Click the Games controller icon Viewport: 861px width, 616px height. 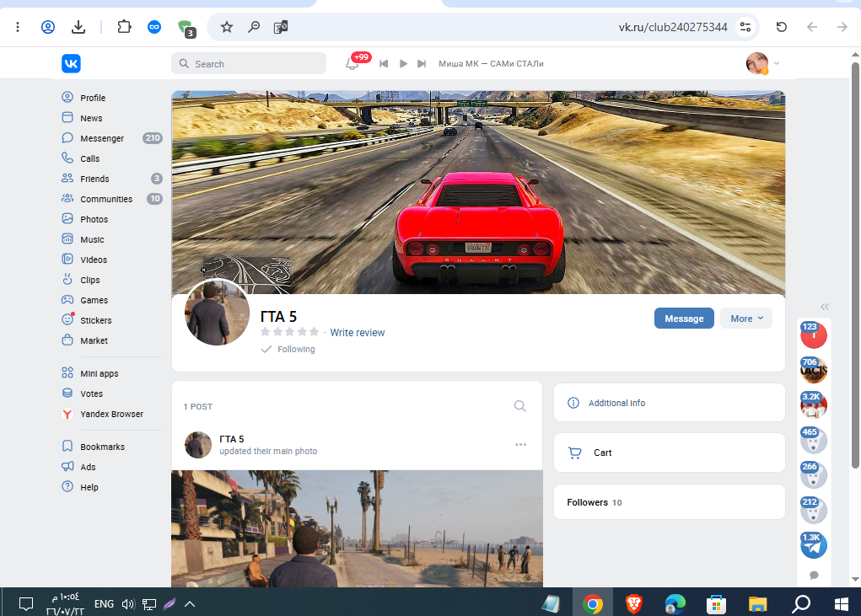[67, 300]
